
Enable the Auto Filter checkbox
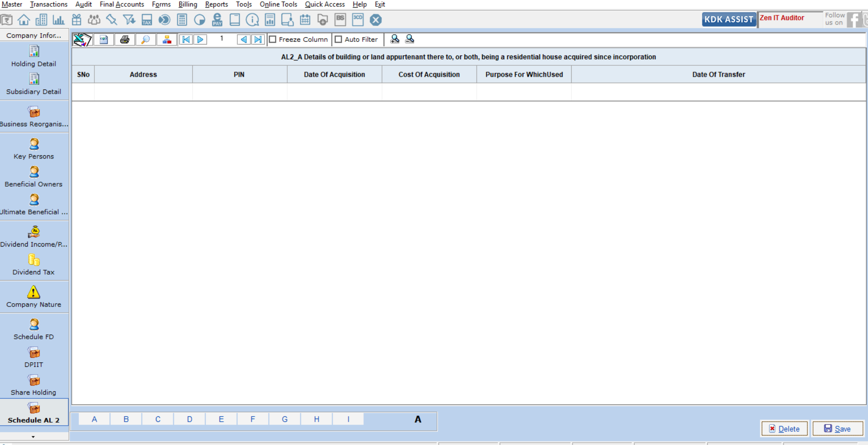pos(338,40)
